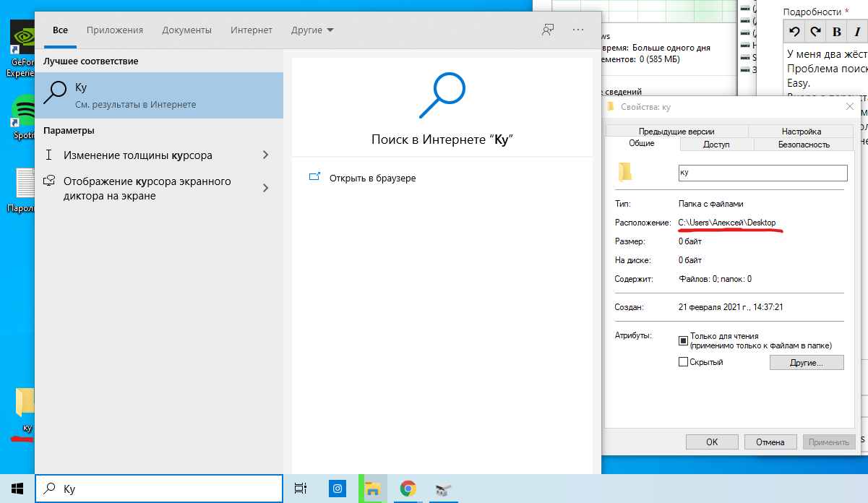Expand the Narrator cursor result chevron

click(x=265, y=188)
